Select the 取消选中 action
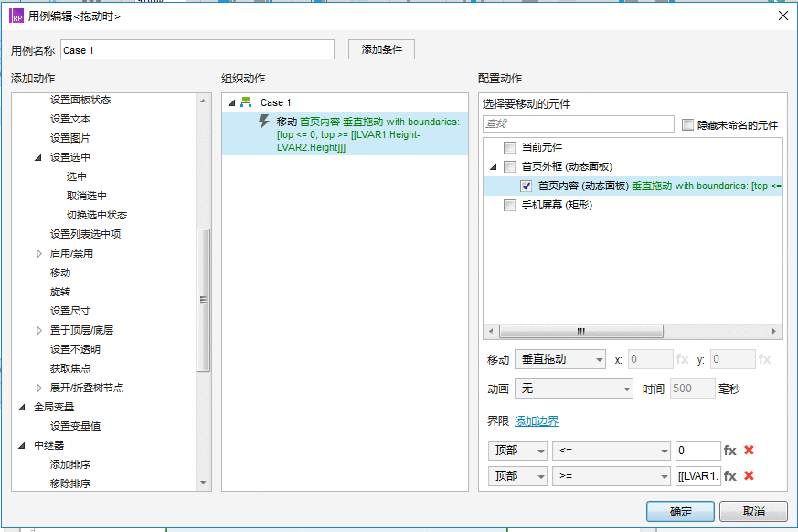The image size is (798, 532). point(87,196)
